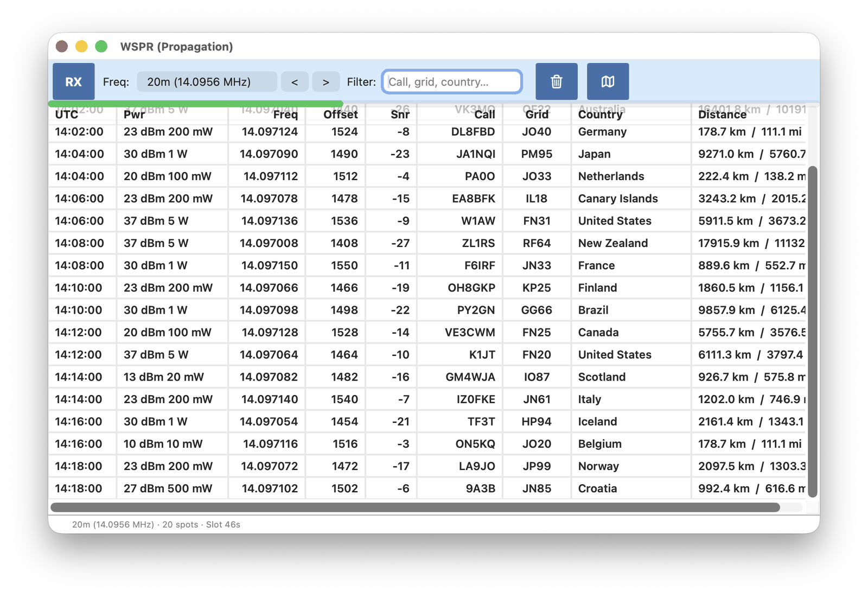Image resolution: width=868 pixels, height=597 pixels.
Task: Clear spots with the trash icon
Action: (x=556, y=81)
